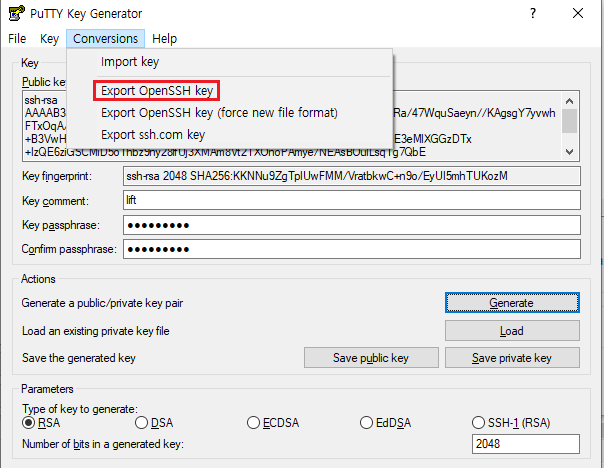Click the number of bits field showing 2048
Viewport: 604px width, 468px height.
tap(525, 444)
